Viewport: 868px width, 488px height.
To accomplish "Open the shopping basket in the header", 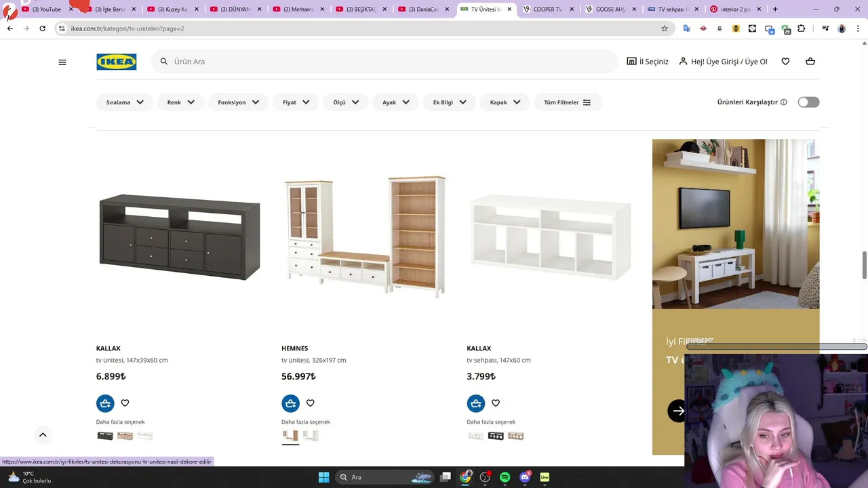I will 810,62.
